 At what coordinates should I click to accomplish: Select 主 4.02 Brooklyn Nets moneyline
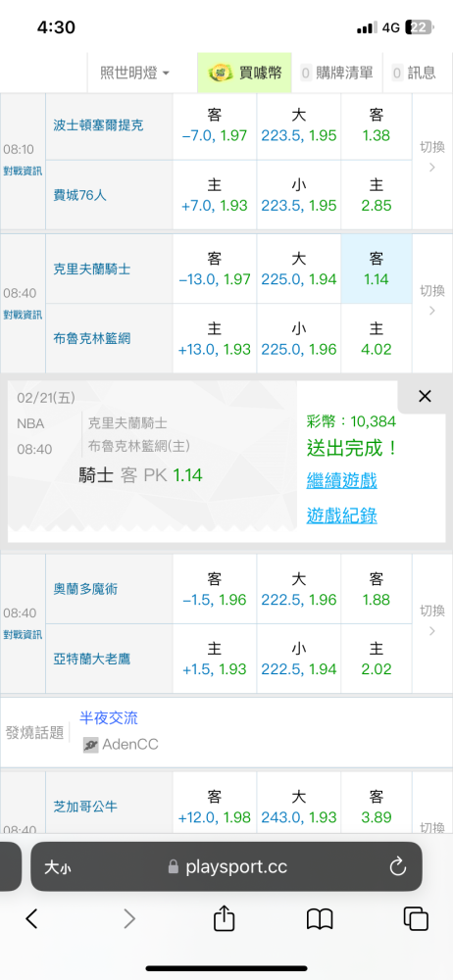pos(377,339)
